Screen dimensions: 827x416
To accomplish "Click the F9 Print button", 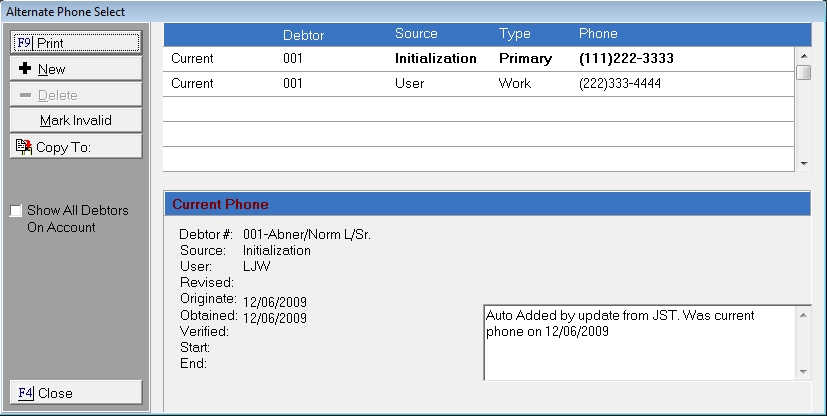I will (x=75, y=43).
